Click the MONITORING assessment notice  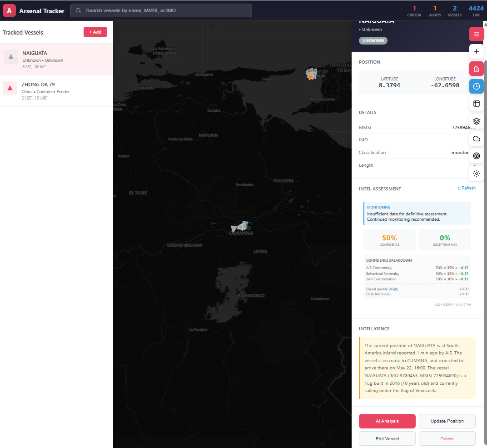417,214
